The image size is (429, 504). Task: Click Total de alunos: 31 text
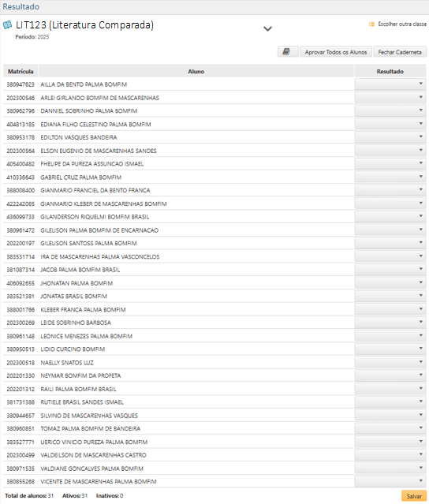29,495
